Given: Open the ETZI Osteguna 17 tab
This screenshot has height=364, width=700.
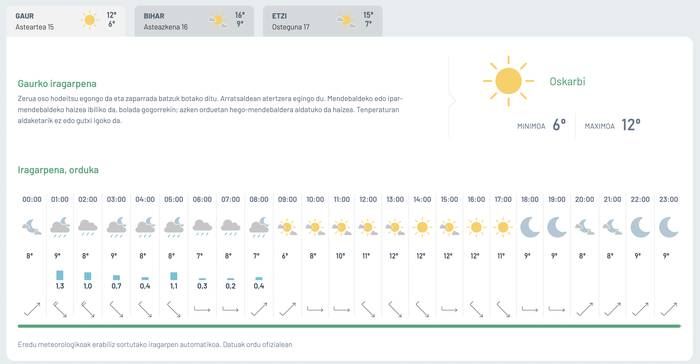Looking at the screenshot, I should tap(322, 21).
